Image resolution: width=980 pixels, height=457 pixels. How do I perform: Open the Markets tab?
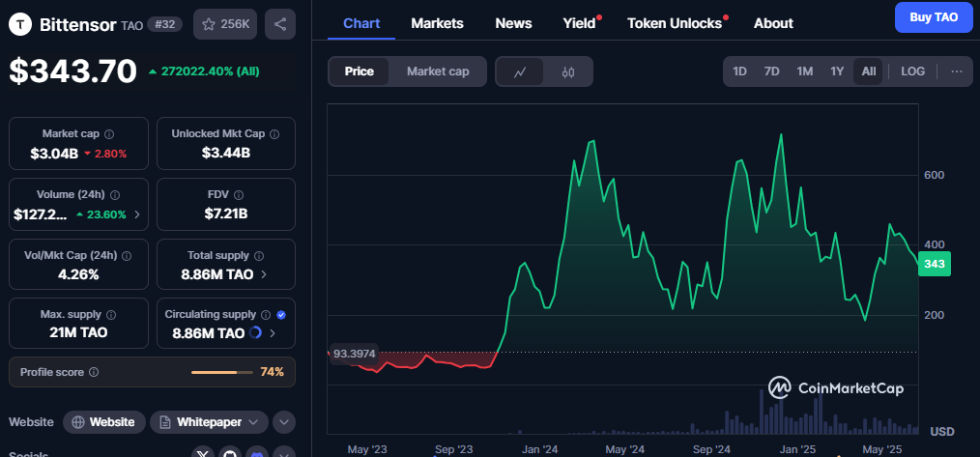[x=437, y=23]
